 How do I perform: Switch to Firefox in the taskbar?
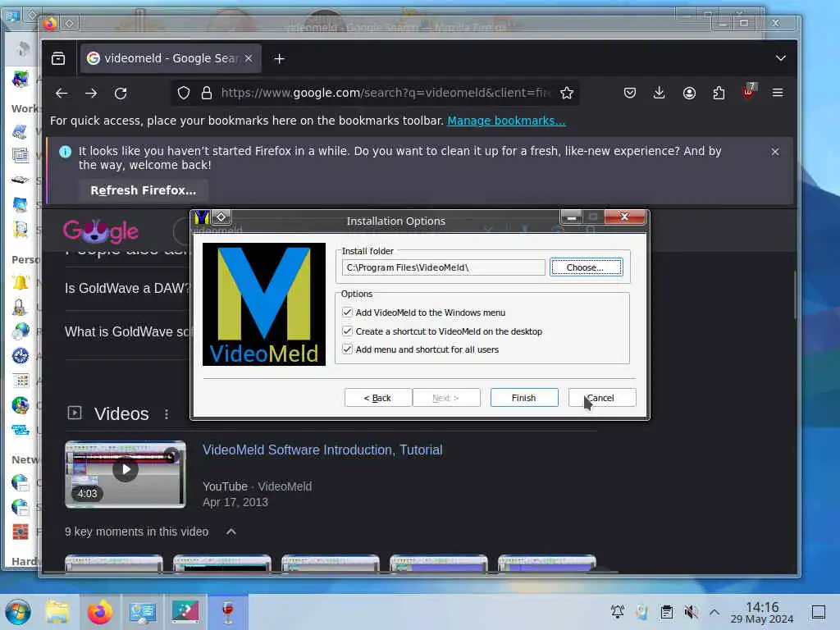pyautogui.click(x=100, y=612)
